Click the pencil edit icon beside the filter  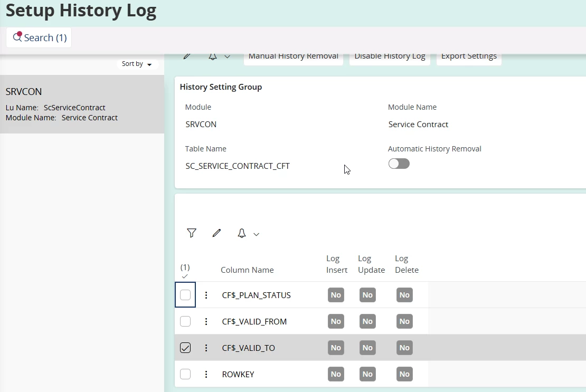coord(216,233)
